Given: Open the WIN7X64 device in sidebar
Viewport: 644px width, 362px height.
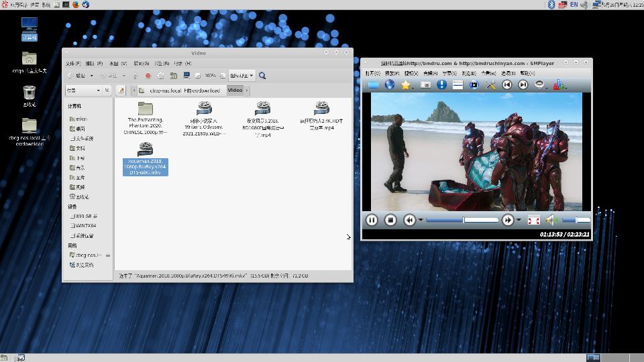Looking at the screenshot, I should pyautogui.click(x=85, y=226).
